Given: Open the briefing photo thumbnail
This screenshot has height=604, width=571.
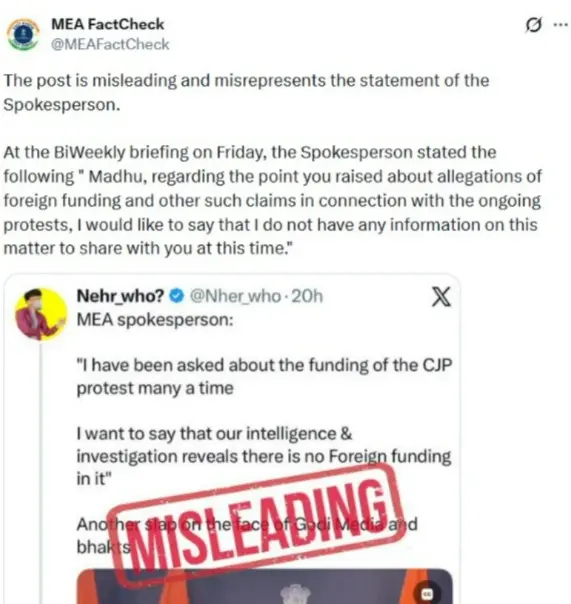Looking at the screenshot, I should pyautogui.click(x=264, y=586).
